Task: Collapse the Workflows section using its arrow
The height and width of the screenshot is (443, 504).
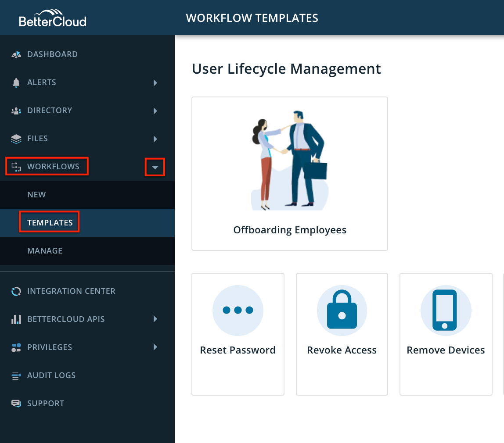Action: [155, 167]
